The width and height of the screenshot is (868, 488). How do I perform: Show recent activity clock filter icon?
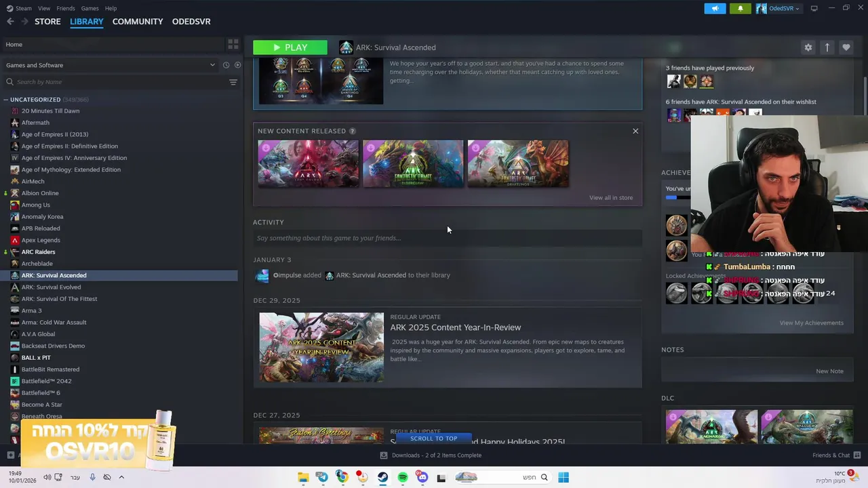(x=226, y=65)
